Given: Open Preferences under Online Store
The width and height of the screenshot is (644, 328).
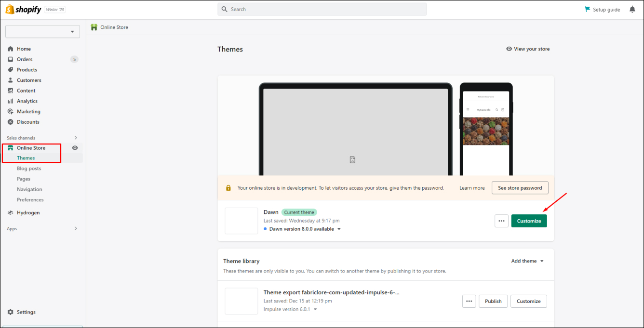Looking at the screenshot, I should (30, 200).
